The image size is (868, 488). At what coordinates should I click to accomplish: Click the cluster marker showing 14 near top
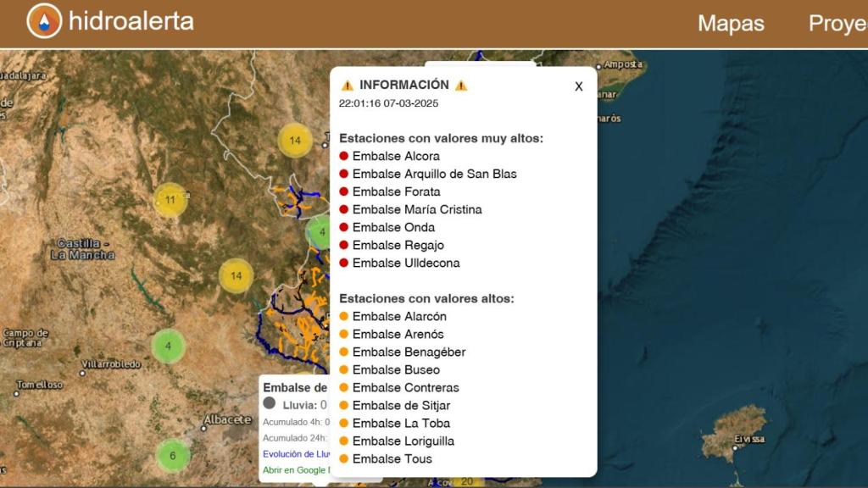click(295, 141)
